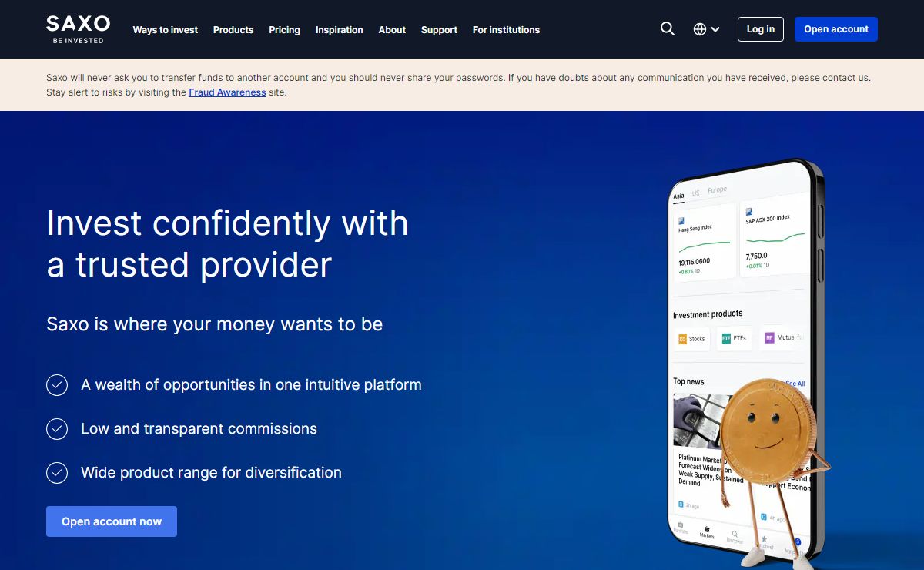
Task: Click checkmark icon beside wealth of opportunities
Action: click(57, 384)
